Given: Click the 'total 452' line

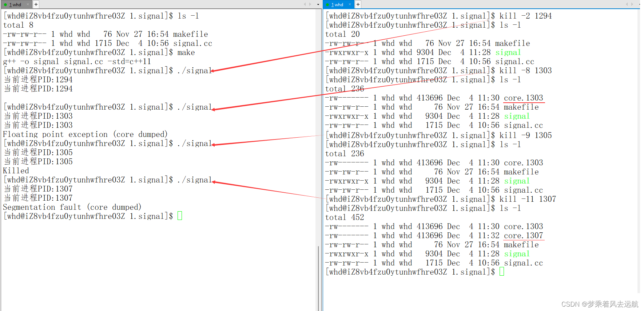Looking at the screenshot, I should (x=345, y=217).
